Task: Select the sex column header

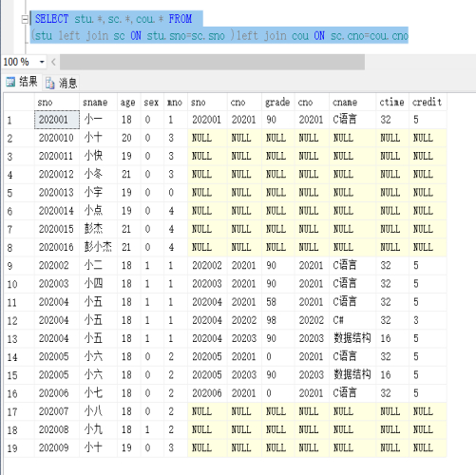Action: (152, 103)
